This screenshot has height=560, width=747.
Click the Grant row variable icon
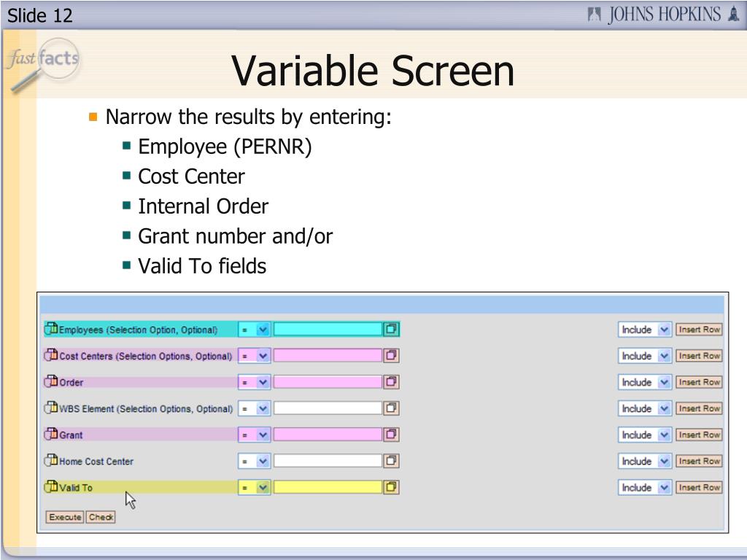pos(51,434)
